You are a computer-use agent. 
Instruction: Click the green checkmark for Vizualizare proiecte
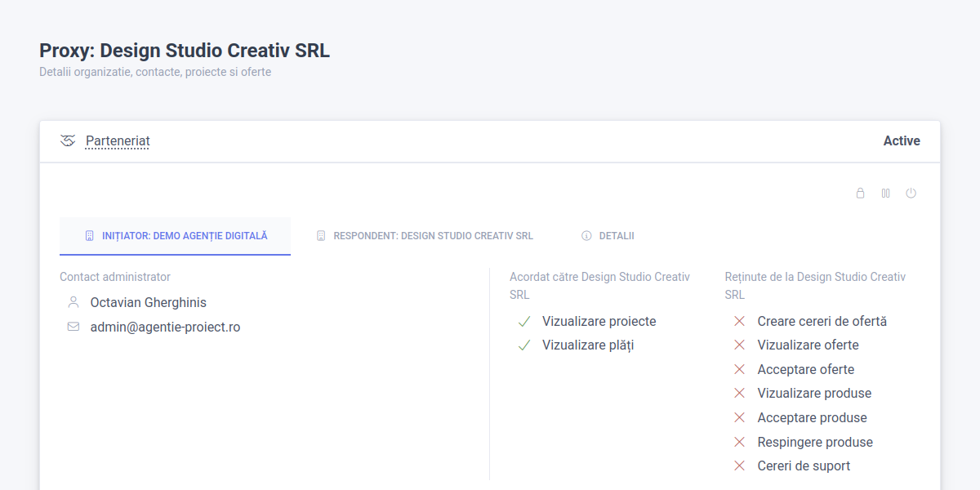tap(524, 321)
